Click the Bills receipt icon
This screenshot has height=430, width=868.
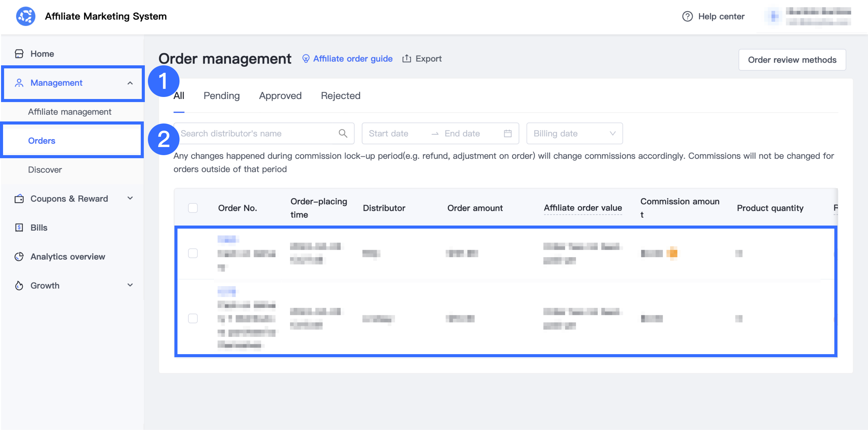(x=19, y=228)
